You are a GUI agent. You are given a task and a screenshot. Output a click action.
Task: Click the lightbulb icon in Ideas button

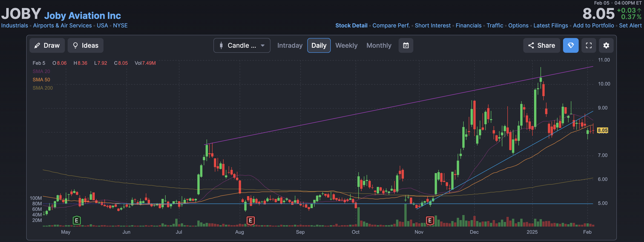point(75,45)
